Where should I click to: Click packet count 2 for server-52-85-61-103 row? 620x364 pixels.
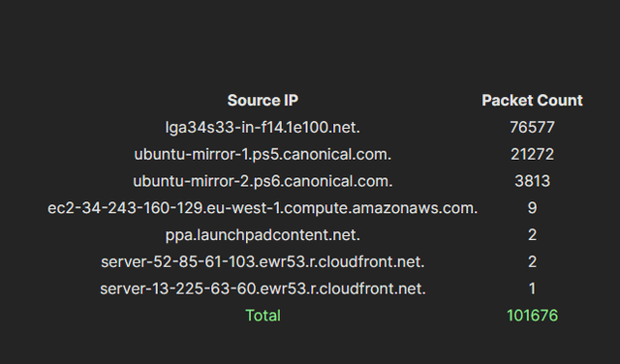coord(532,261)
